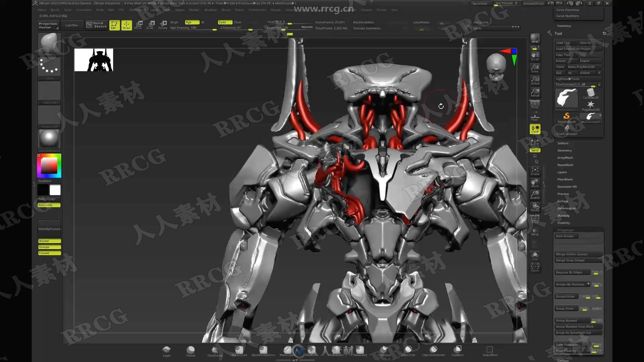The width and height of the screenshot is (644, 362).
Task: Open Quick Sketch
Action: click(96, 25)
